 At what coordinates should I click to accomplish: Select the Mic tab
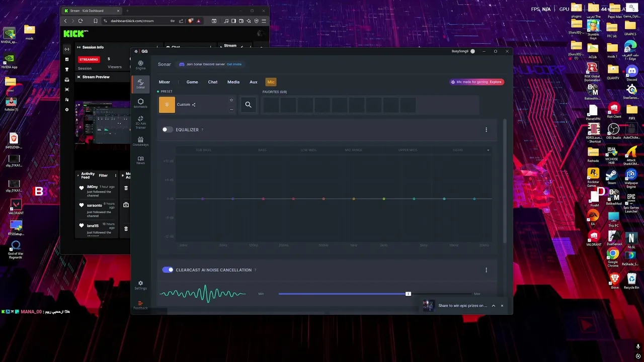[x=271, y=82]
